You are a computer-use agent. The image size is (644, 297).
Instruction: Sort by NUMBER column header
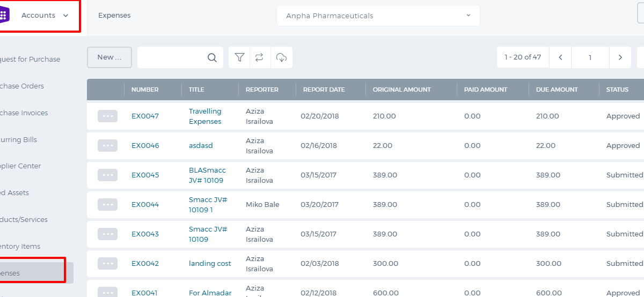tap(145, 90)
